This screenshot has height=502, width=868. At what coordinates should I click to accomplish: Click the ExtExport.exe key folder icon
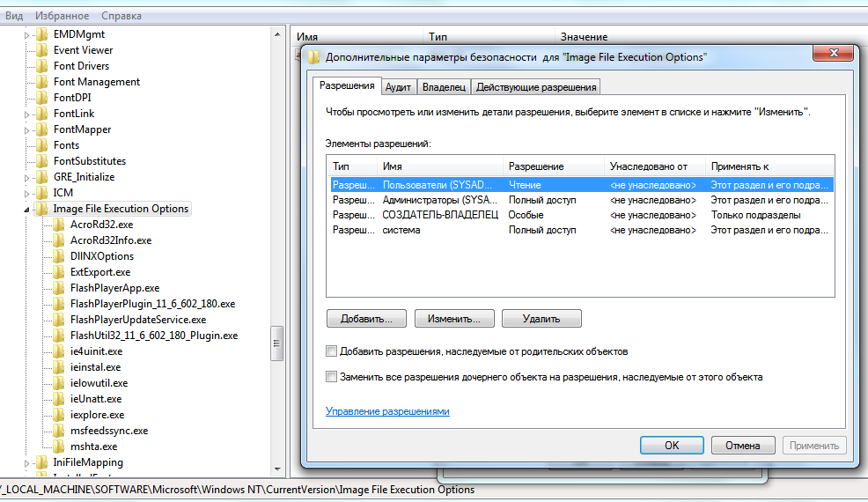click(59, 272)
